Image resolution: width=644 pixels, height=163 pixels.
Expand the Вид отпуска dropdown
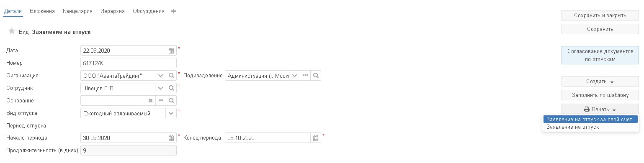[171, 113]
